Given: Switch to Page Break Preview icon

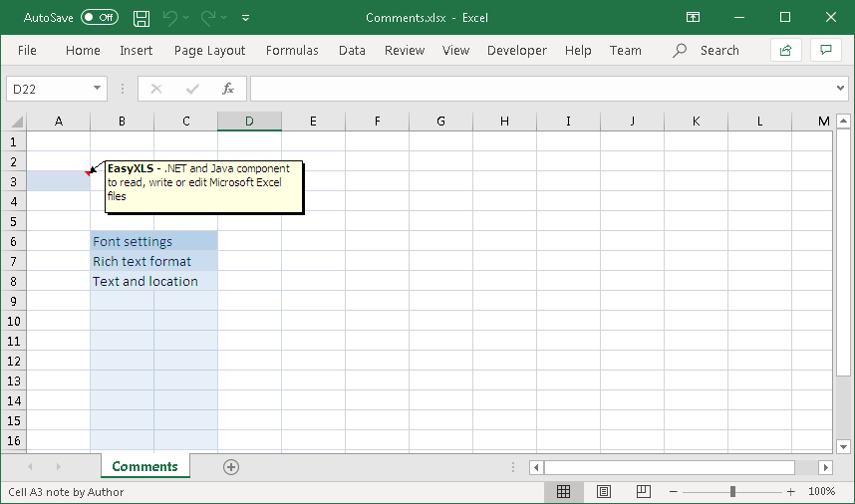Looking at the screenshot, I should pyautogui.click(x=643, y=492).
